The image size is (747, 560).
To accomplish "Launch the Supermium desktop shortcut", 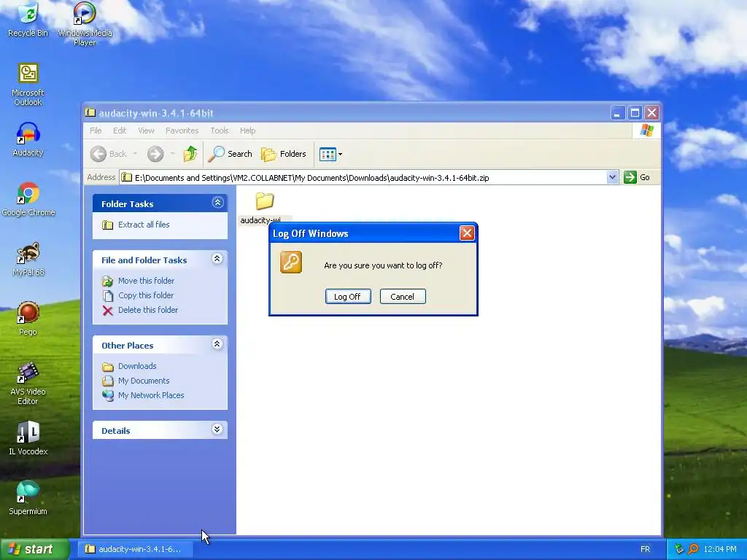I will coord(28,498).
